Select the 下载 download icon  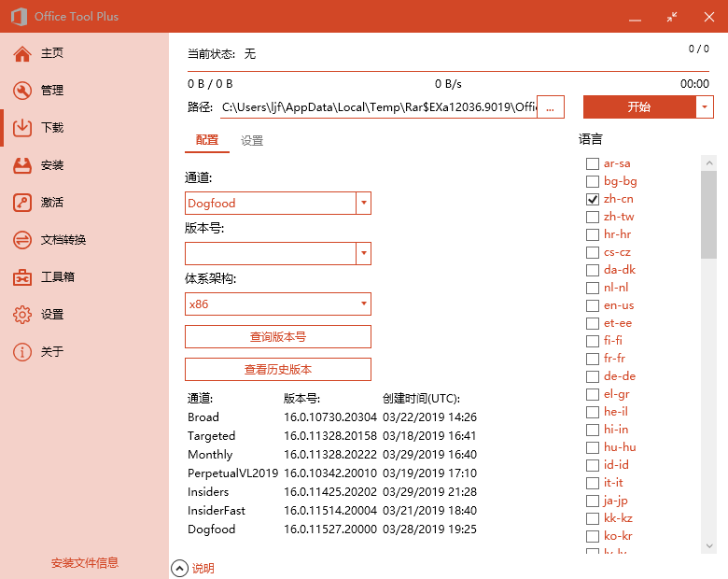point(22,128)
